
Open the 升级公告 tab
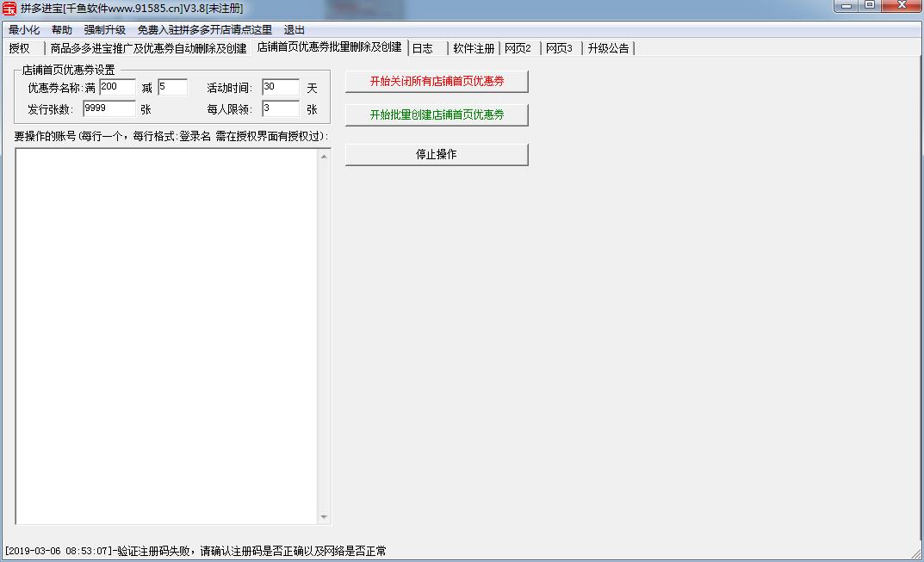(608, 47)
